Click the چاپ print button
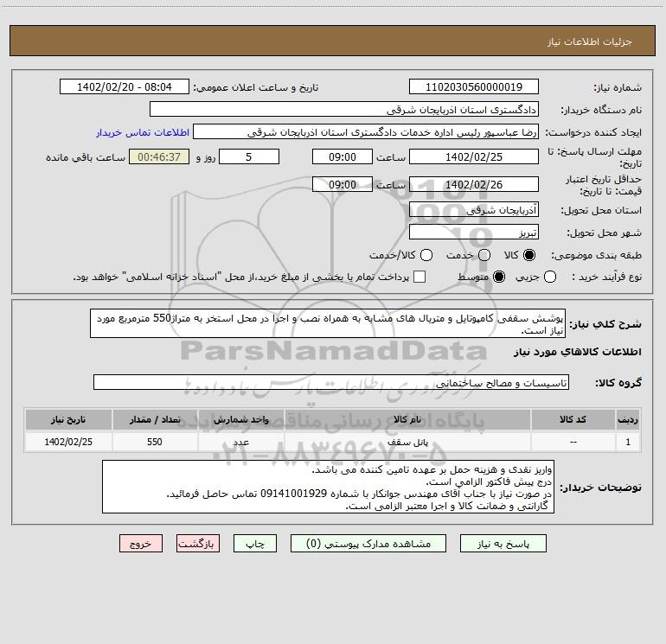The height and width of the screenshot is (644, 666). (255, 544)
